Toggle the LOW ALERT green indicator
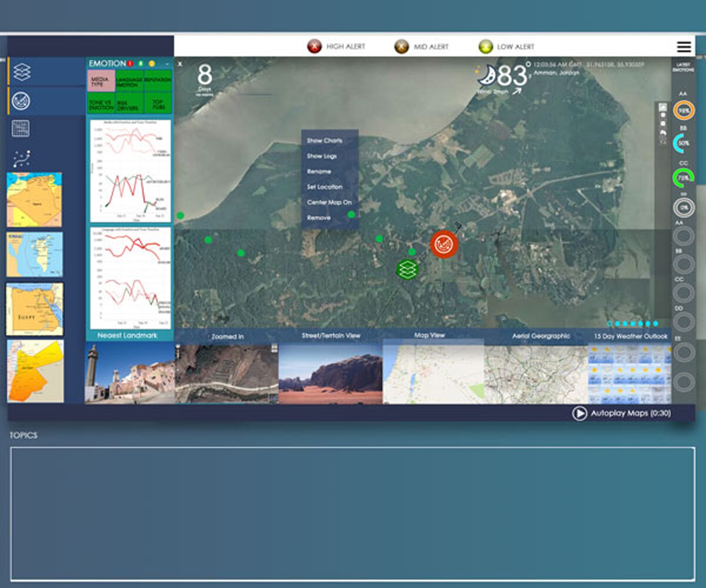Screen dimensions: 706x588 [x=485, y=46]
